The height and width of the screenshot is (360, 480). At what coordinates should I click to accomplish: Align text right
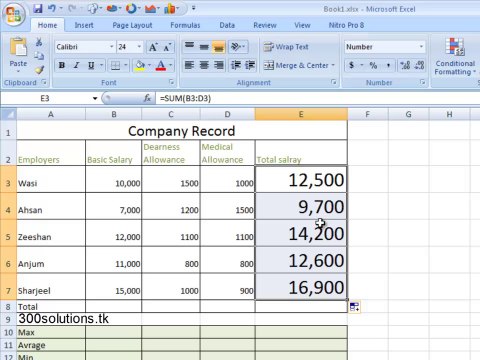pyautogui.click(x=219, y=65)
